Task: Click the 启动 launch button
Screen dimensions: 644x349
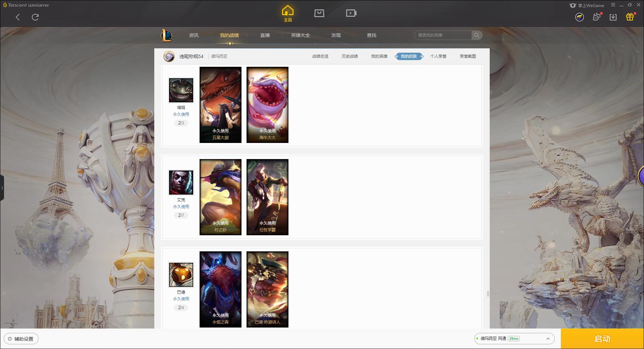Action: click(x=602, y=339)
